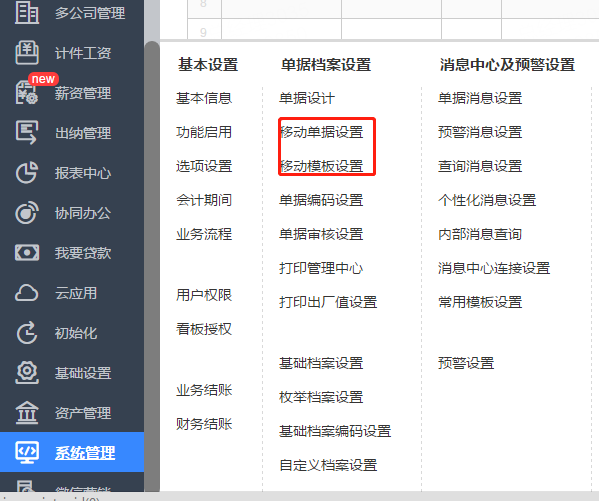Image resolution: width=599 pixels, height=501 pixels.
Task: Click the 计件工资 sidebar icon
Action: click(x=27, y=52)
